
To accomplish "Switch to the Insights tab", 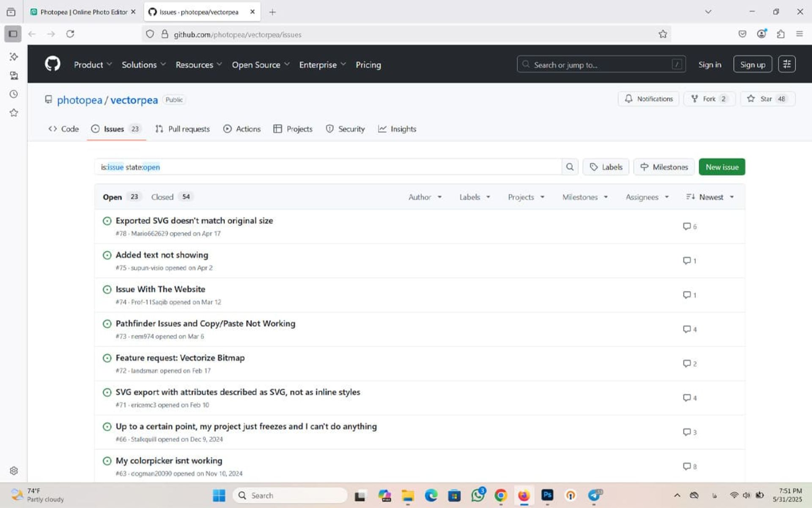I will [x=397, y=129].
